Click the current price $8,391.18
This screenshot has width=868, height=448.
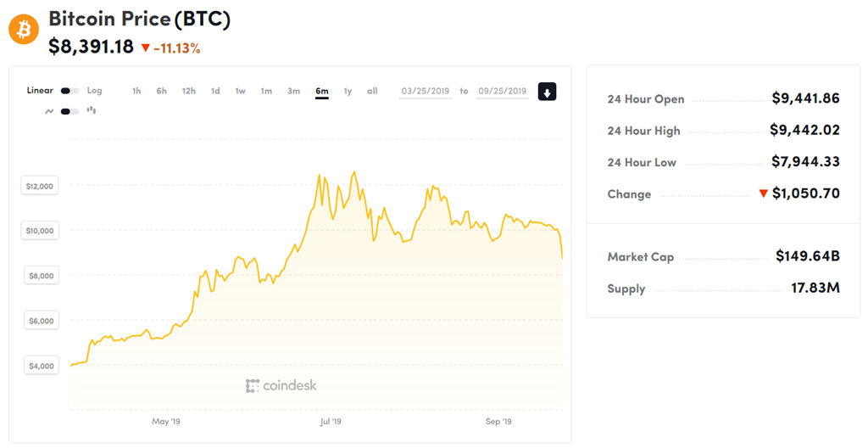click(92, 47)
